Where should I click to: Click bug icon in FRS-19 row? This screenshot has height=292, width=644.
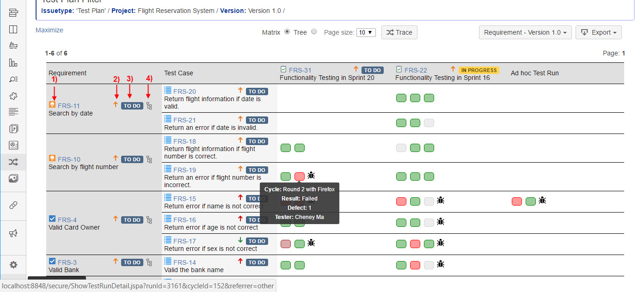point(311,176)
